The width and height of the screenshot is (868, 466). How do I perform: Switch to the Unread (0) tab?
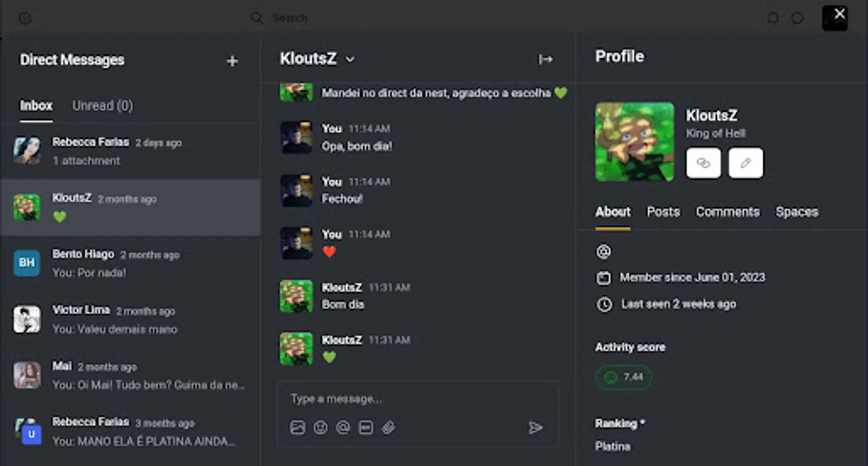pos(103,106)
